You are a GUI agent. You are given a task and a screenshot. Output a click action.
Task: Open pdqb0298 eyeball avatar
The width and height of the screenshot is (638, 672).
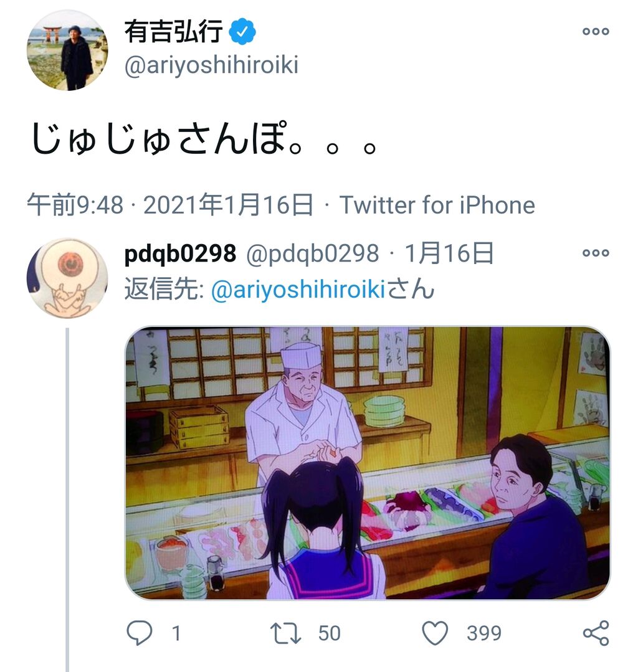tap(67, 278)
